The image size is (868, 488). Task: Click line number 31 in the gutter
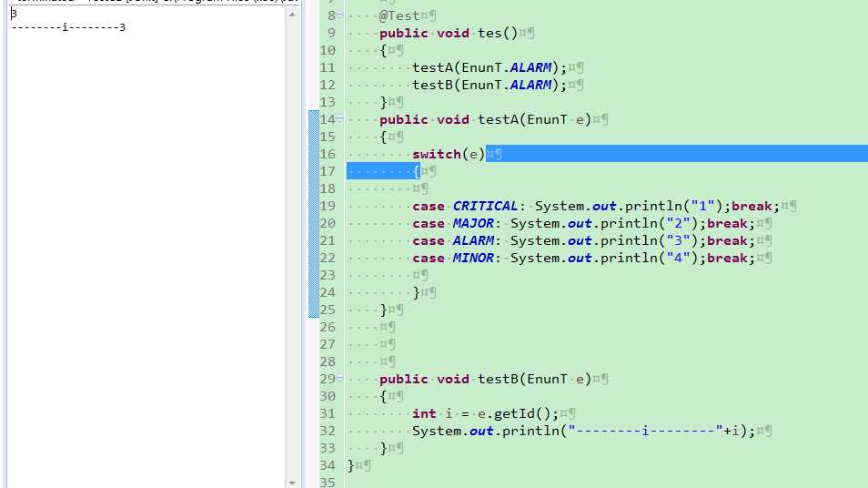pos(328,413)
